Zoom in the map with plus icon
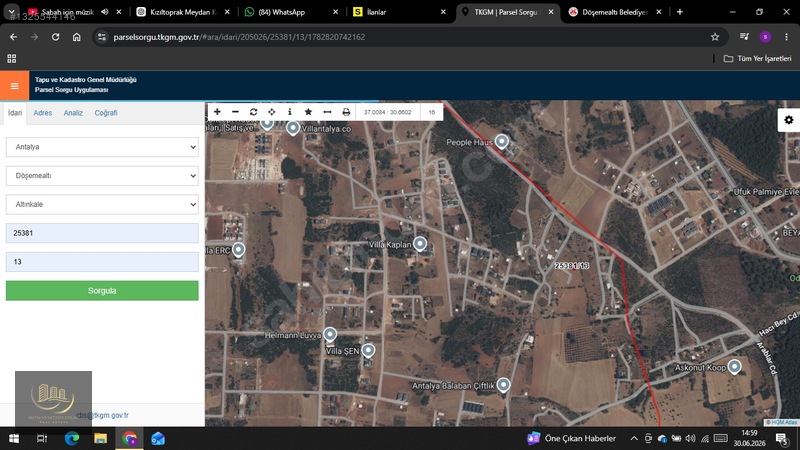The width and height of the screenshot is (800, 450). tap(217, 112)
